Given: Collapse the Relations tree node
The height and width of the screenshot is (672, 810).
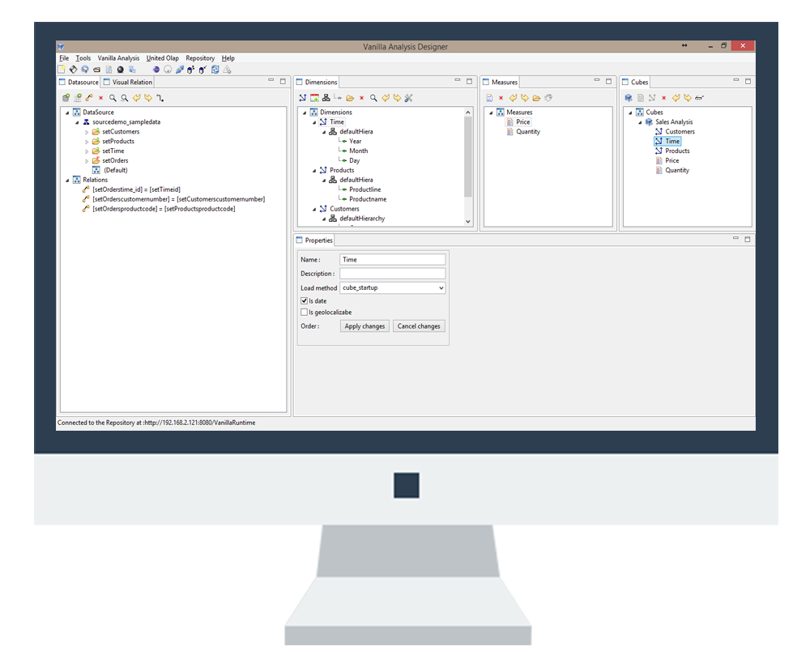Looking at the screenshot, I should [x=67, y=181].
